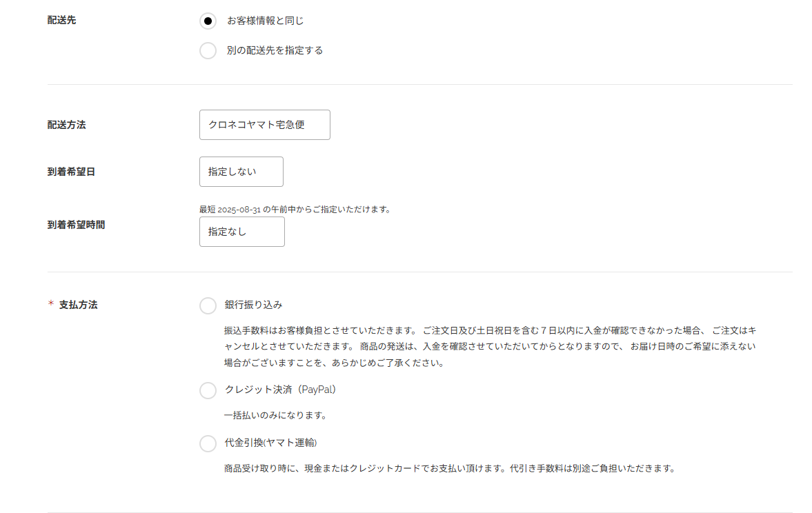The width and height of the screenshot is (812, 513).
Task: Click the red required asterisk beside 支払方法
Action: 50,304
